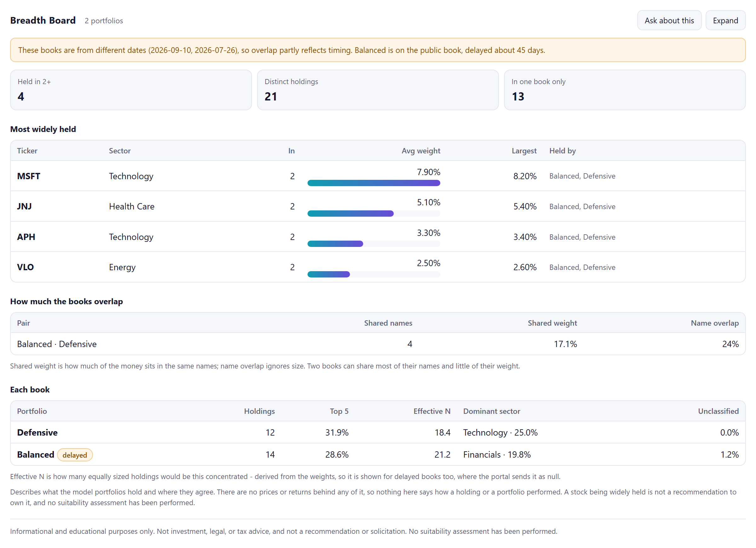Screen dimensions: 756x548
Task: Select the Energy sector cell
Action: (122, 267)
